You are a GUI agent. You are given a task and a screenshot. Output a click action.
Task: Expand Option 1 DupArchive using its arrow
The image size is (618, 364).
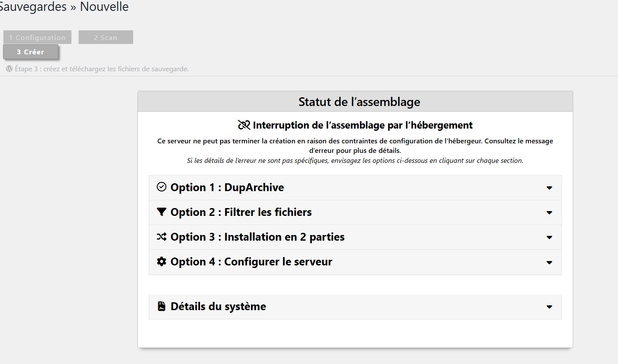549,188
